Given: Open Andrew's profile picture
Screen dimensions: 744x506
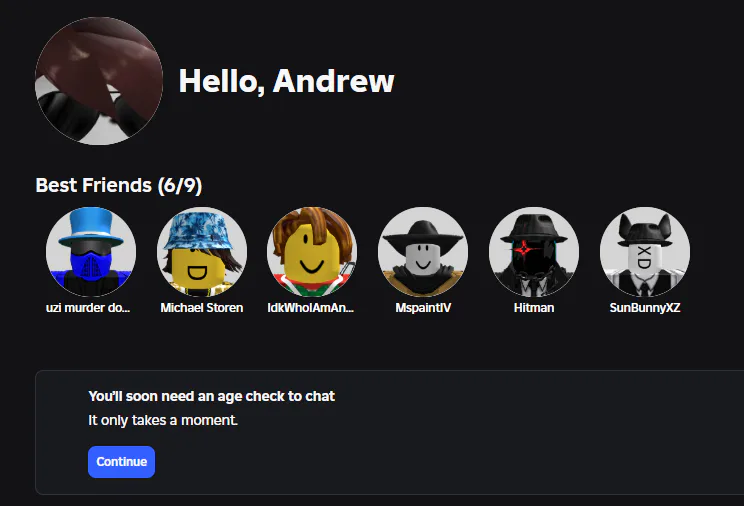Looking at the screenshot, I should pos(99,81).
